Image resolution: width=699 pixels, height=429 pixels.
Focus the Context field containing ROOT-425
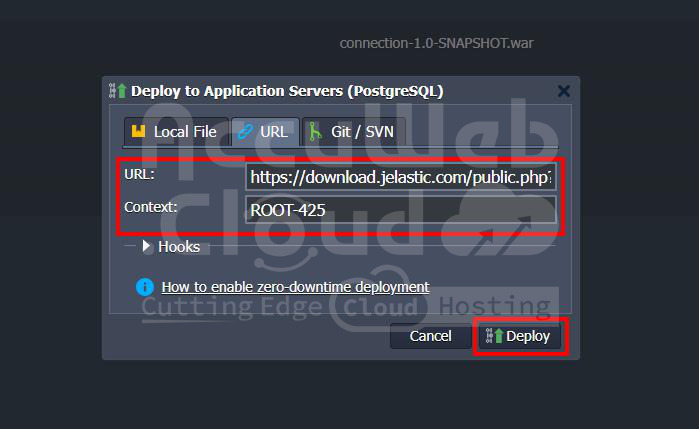click(x=400, y=210)
